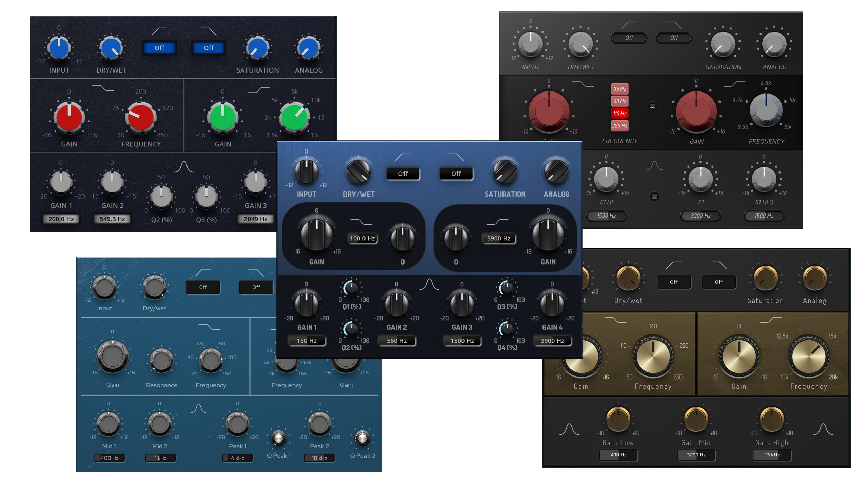Click low-pass curve icon in center blue panel
This screenshot has height=488, width=868.
(x=456, y=157)
